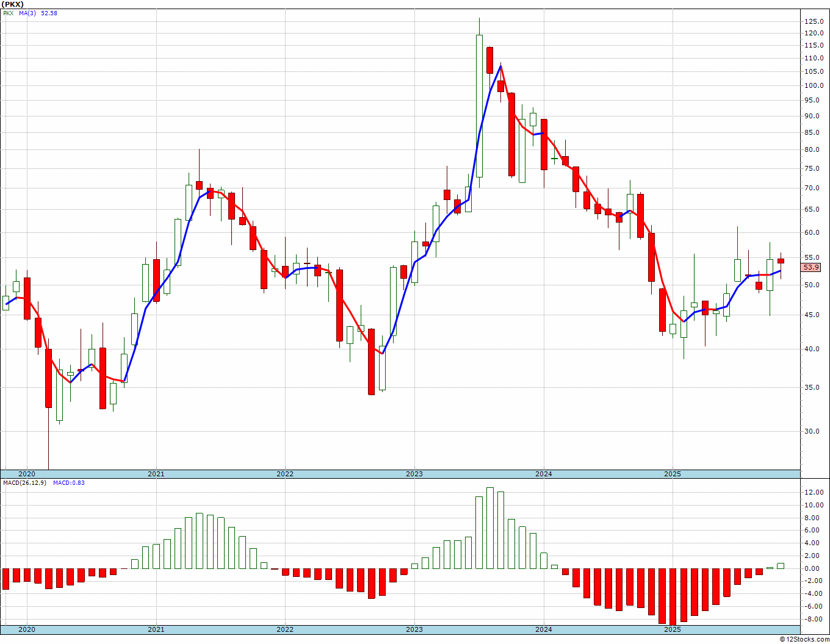Select the 4.00 MACD axis label

coord(812,543)
